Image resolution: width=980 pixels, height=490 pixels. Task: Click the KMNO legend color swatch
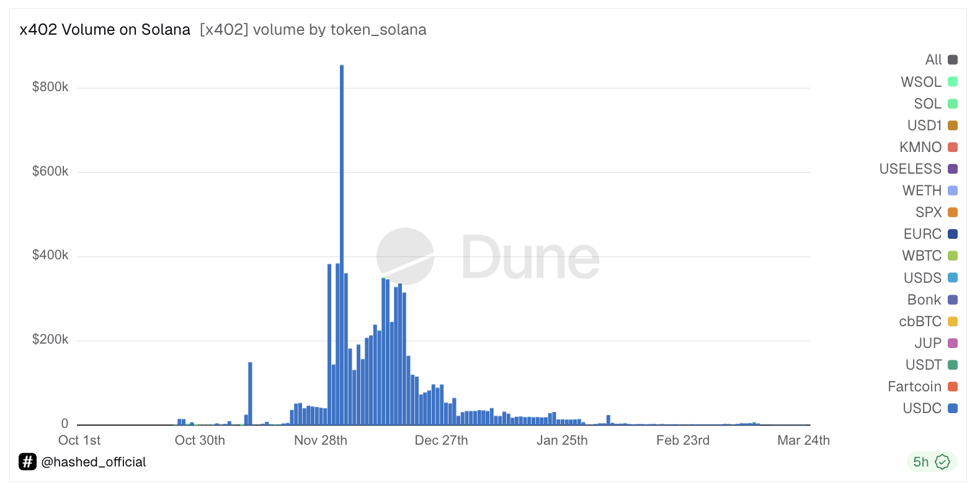click(953, 147)
